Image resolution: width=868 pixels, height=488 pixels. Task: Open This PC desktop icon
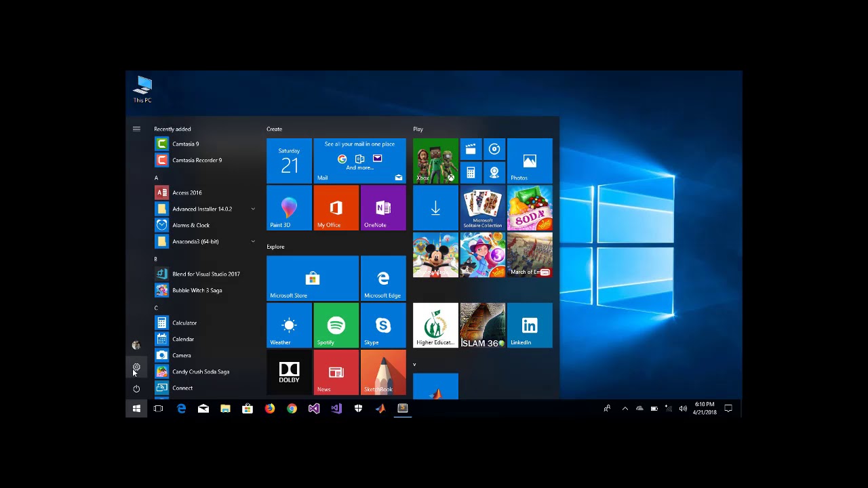pyautogui.click(x=142, y=89)
